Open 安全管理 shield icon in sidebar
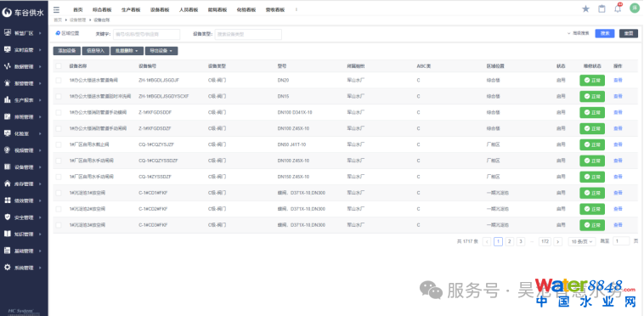The height and width of the screenshot is (316, 644). pos(8,217)
